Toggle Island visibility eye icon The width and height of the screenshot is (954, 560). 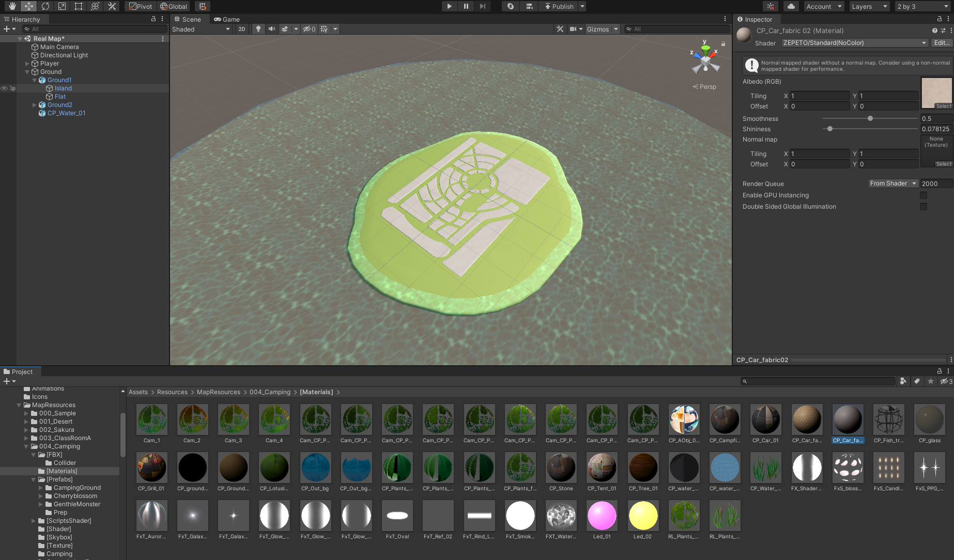[x=4, y=88]
